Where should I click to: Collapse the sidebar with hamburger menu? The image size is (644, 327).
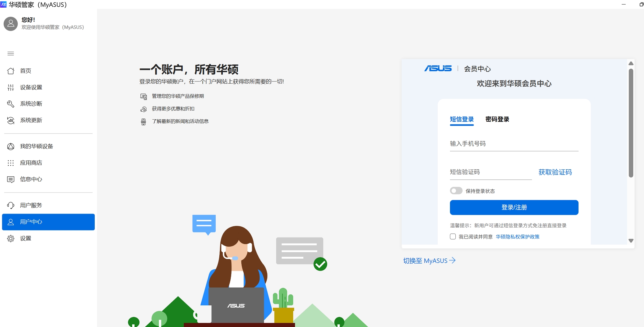[11, 54]
